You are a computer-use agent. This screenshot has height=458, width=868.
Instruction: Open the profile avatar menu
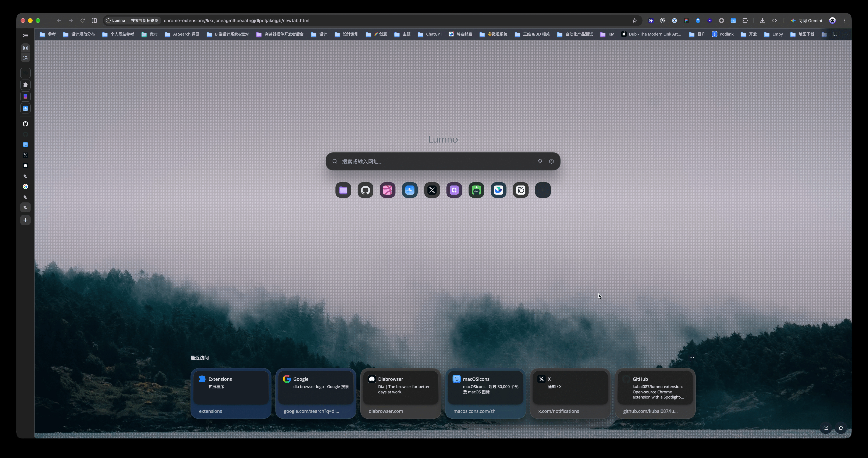(x=832, y=21)
